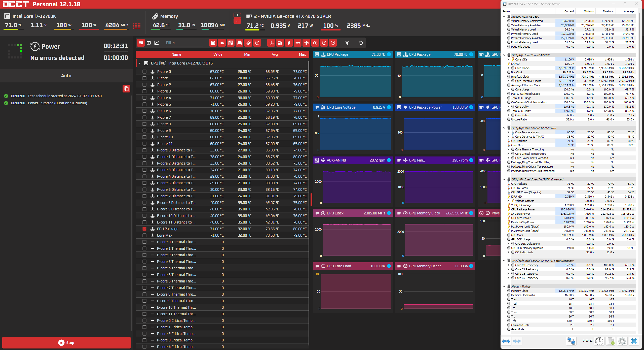Click info icon on GPU Core Voltage graph
The width and height of the screenshot is (644, 350).
pos(389,107)
